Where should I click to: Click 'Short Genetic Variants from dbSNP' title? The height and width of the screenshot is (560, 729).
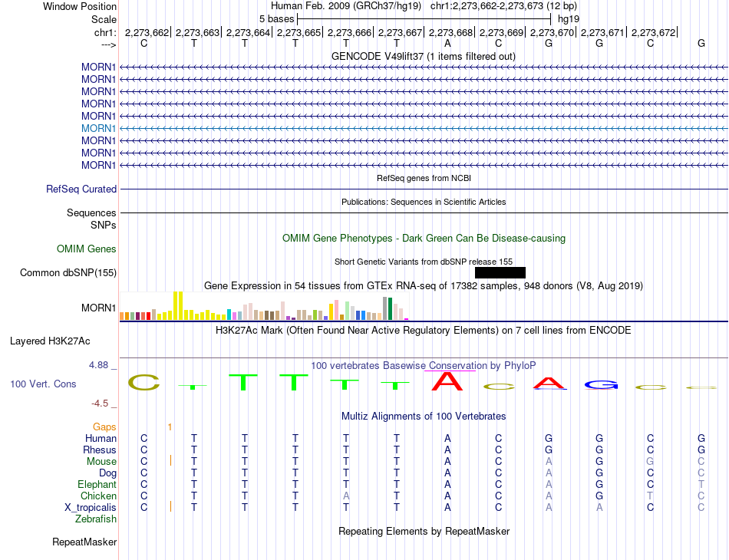pos(424,262)
